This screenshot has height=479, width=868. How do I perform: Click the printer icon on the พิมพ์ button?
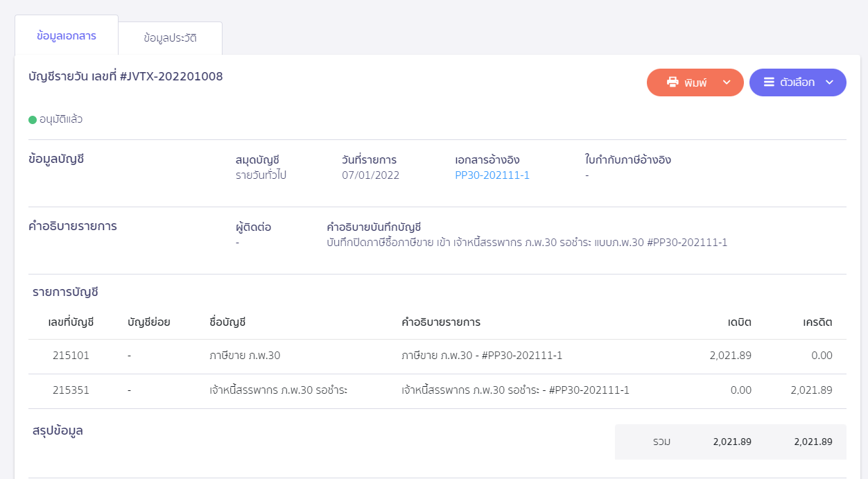coord(672,82)
